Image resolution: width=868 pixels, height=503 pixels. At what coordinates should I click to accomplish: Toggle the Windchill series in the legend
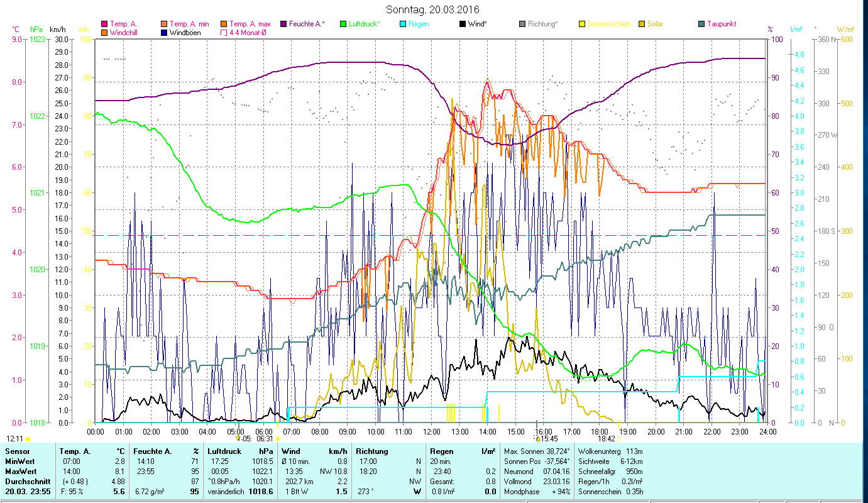click(x=104, y=33)
